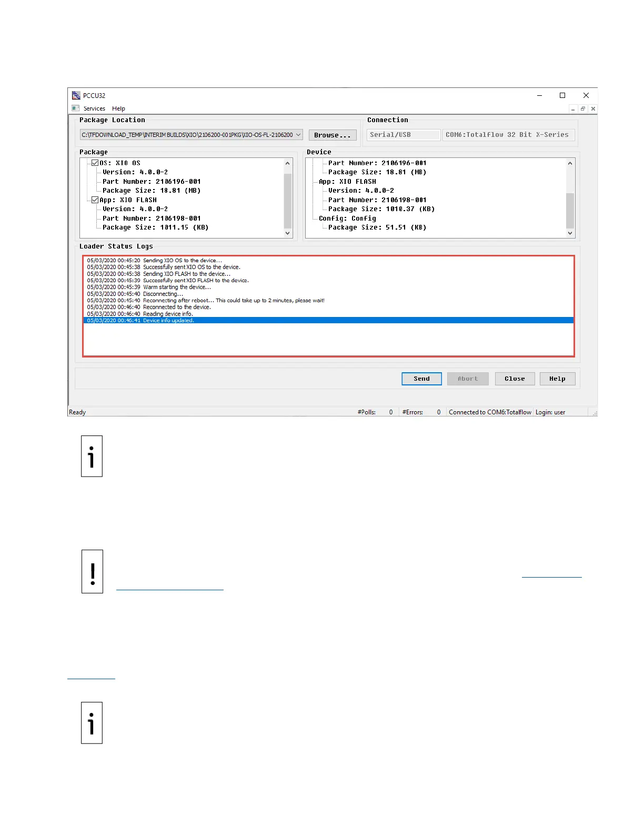Close the PCCU32 main window
This screenshot has width=644, height=834.
[586, 95]
